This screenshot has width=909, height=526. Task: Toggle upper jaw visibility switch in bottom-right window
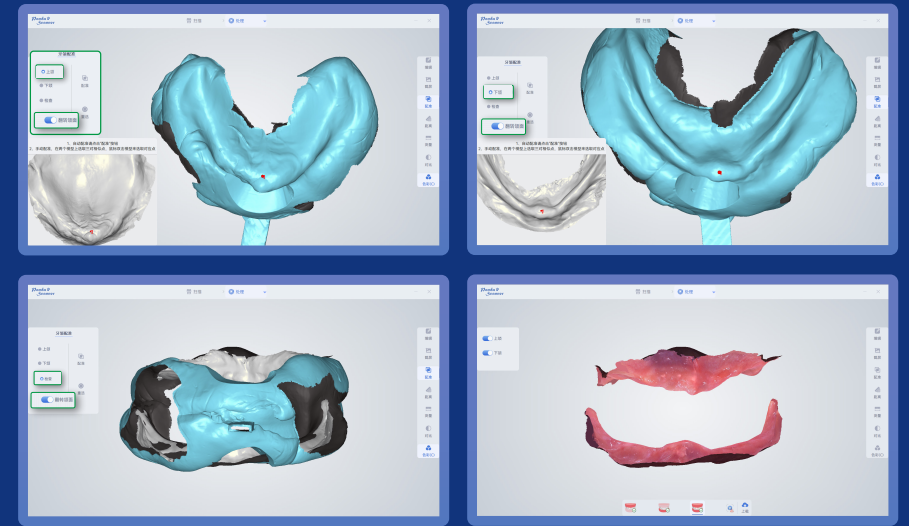tap(488, 338)
